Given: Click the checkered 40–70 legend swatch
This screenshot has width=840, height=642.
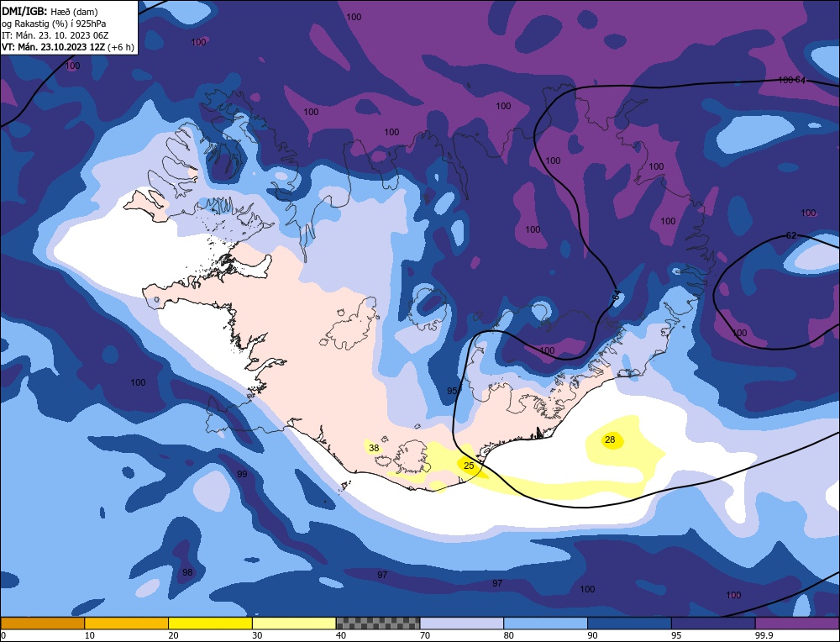Looking at the screenshot, I should point(378,624).
